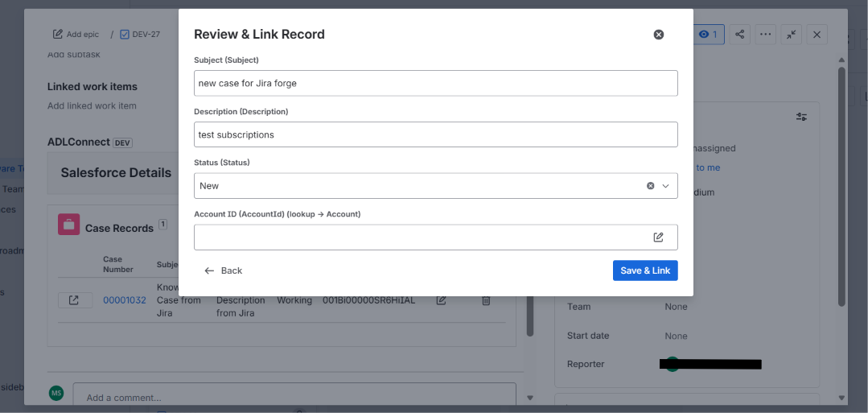The width and height of the screenshot is (868, 413).
Task: Click the Save & Link button
Action: point(645,271)
